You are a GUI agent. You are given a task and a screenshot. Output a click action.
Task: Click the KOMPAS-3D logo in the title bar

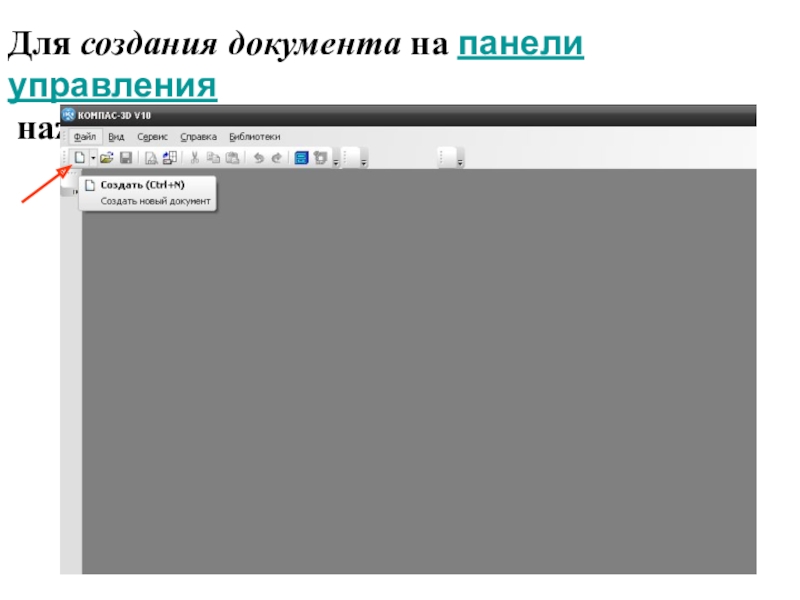tap(68, 115)
